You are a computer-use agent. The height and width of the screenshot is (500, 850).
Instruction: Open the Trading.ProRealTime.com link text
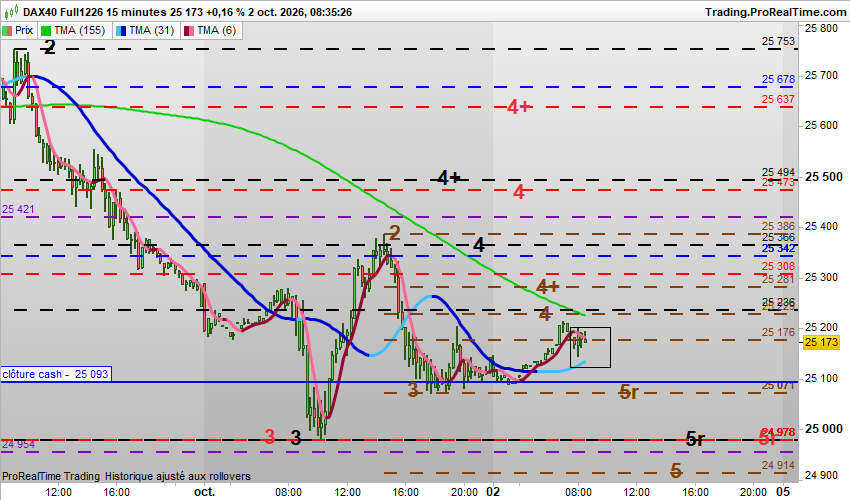775,11
